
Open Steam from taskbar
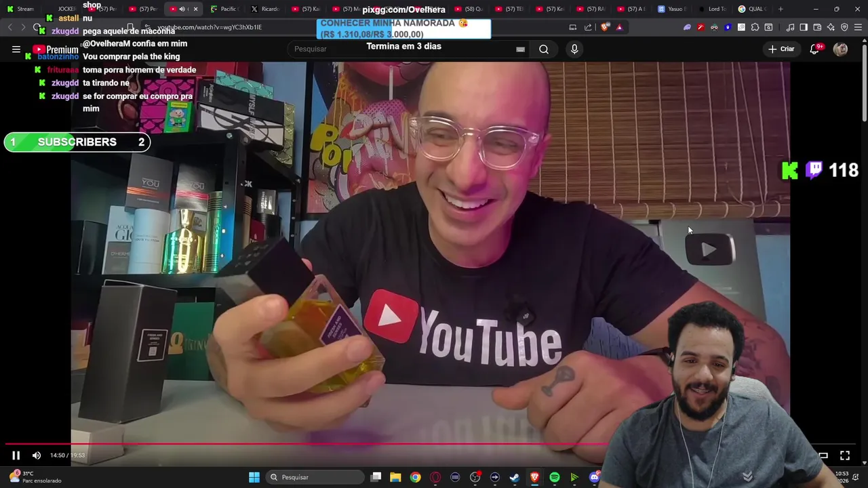click(x=515, y=477)
